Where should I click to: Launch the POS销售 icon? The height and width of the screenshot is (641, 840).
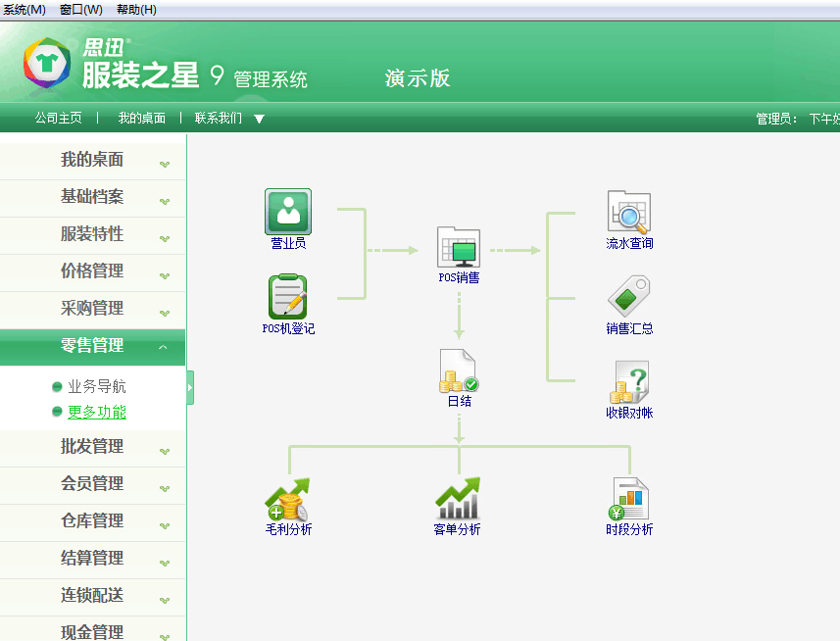(459, 247)
